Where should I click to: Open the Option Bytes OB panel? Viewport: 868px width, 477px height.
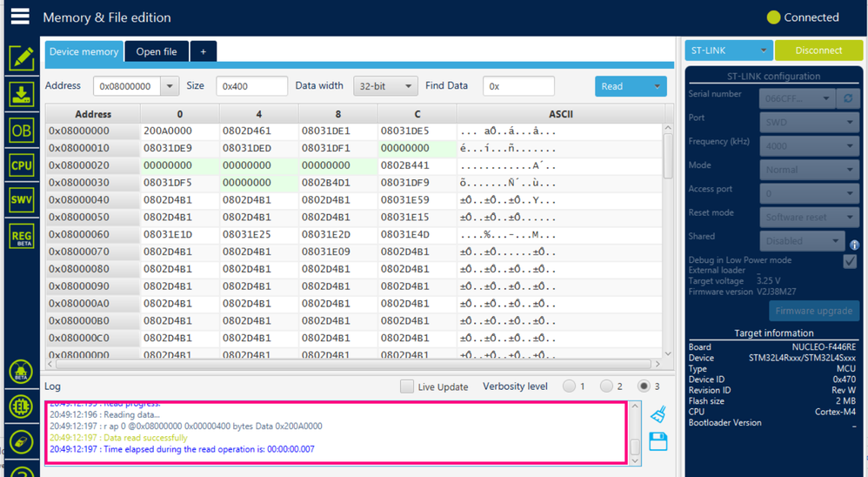22,131
